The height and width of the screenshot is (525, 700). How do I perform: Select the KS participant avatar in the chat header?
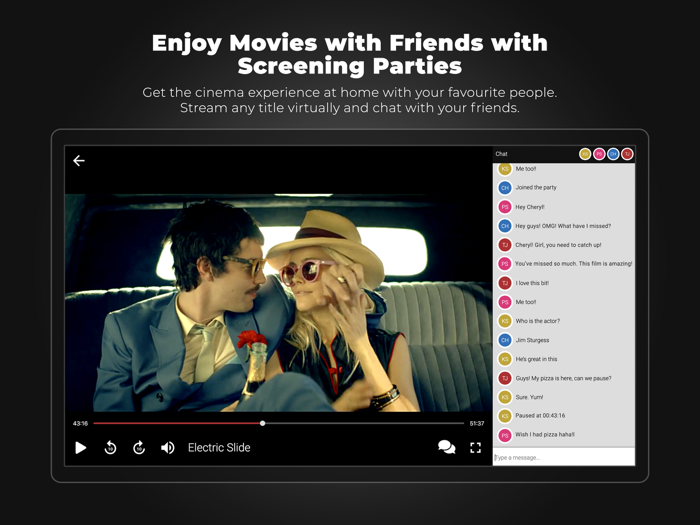coord(585,154)
